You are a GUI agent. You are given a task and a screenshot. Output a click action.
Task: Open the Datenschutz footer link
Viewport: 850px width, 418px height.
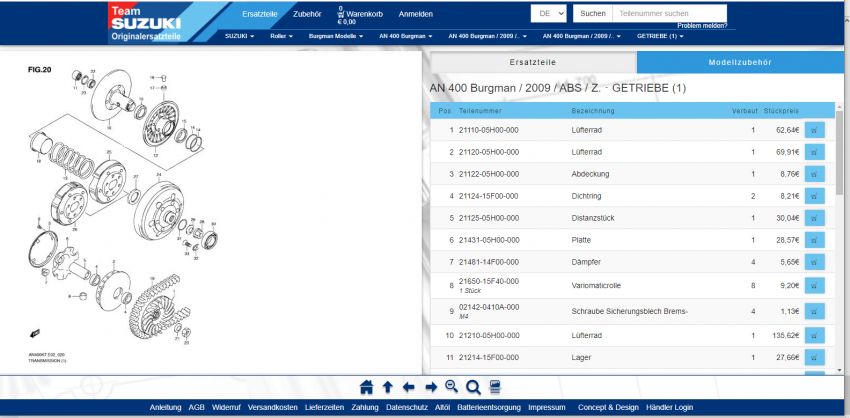click(x=407, y=407)
